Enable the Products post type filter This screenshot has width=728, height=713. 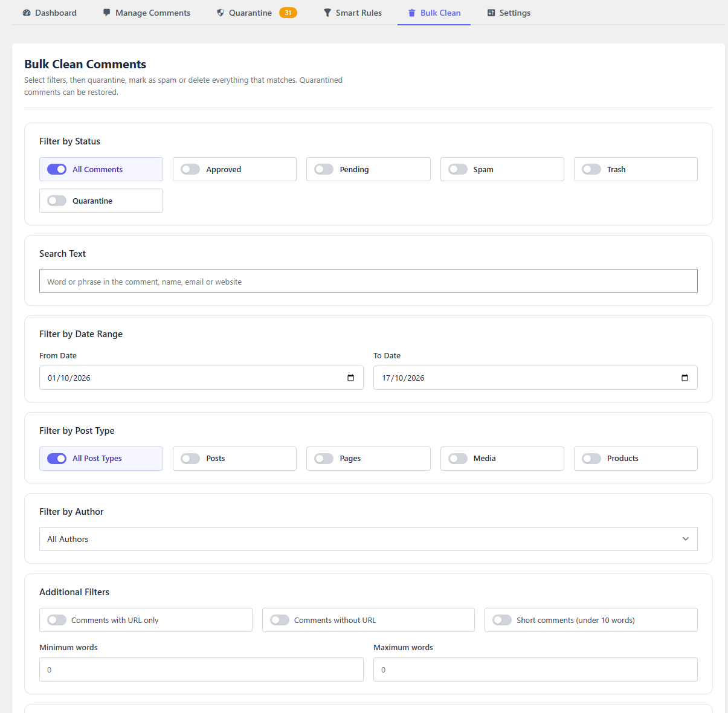pos(591,459)
